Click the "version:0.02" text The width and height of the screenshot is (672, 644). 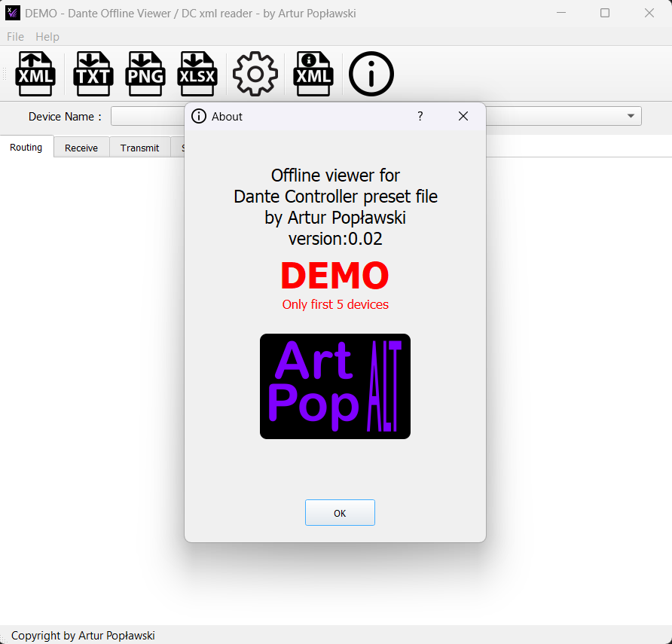(x=335, y=239)
